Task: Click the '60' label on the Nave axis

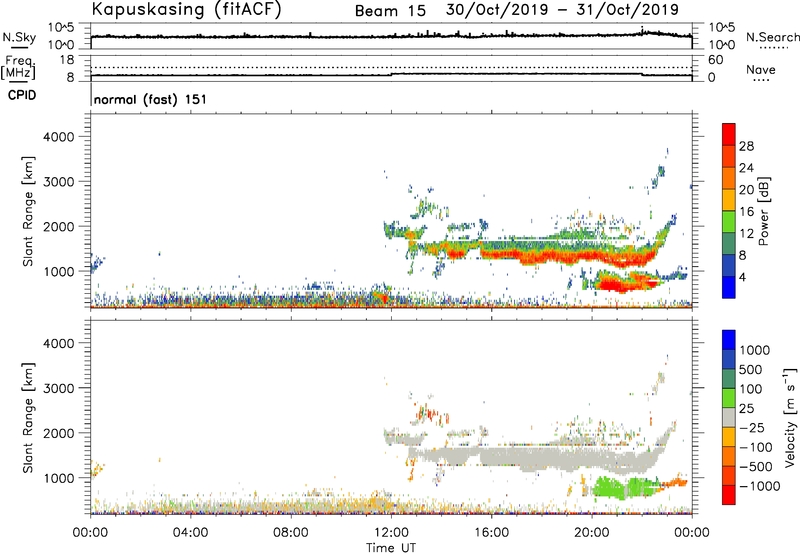Action: pyautogui.click(x=715, y=60)
